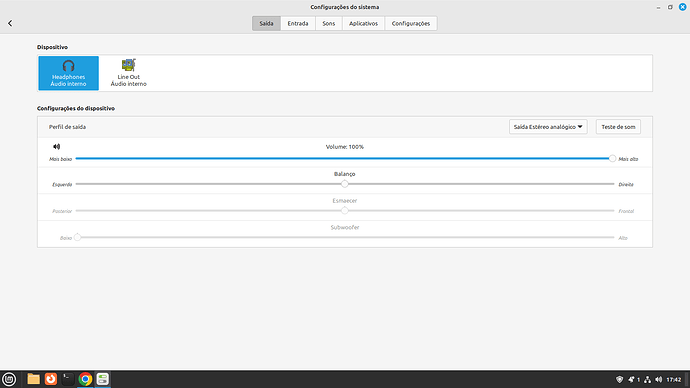690x388 pixels.
Task: Focus the system settings panel icon
Action: (103, 379)
